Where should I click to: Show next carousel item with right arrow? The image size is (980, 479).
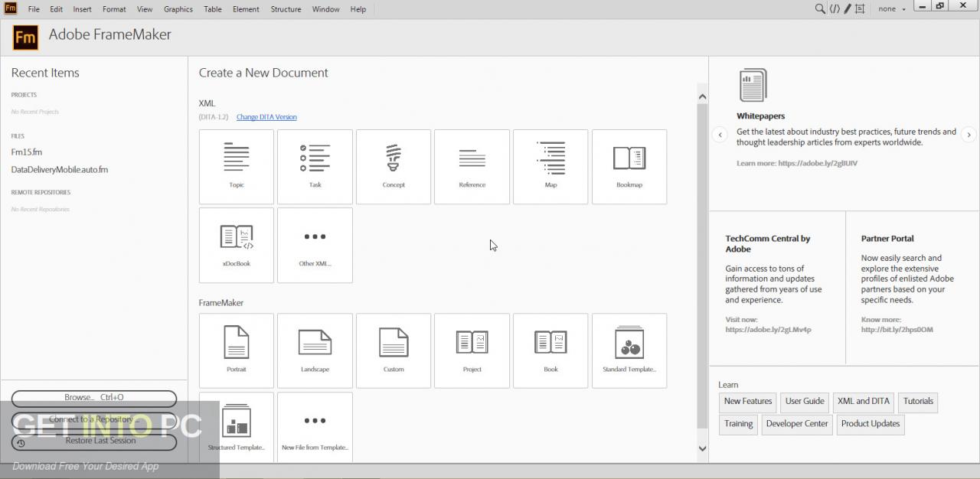[969, 135]
